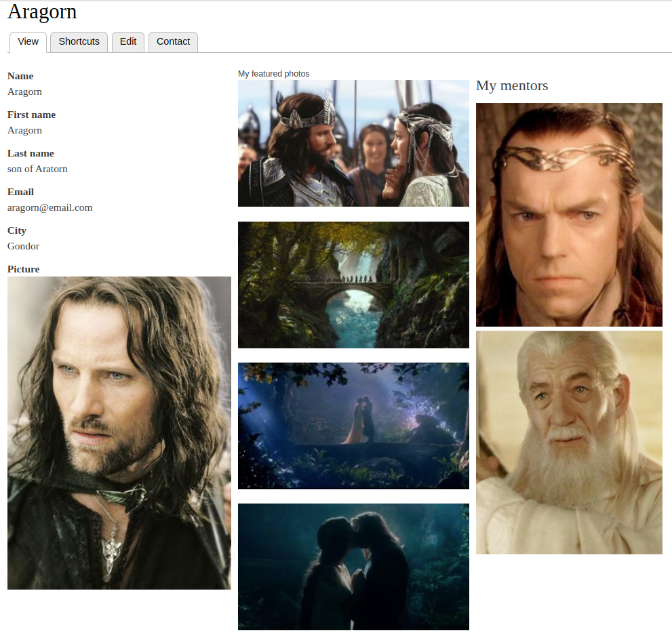The width and height of the screenshot is (672, 635).
Task: Open the featured photo of the kissing couple
Action: (x=353, y=567)
